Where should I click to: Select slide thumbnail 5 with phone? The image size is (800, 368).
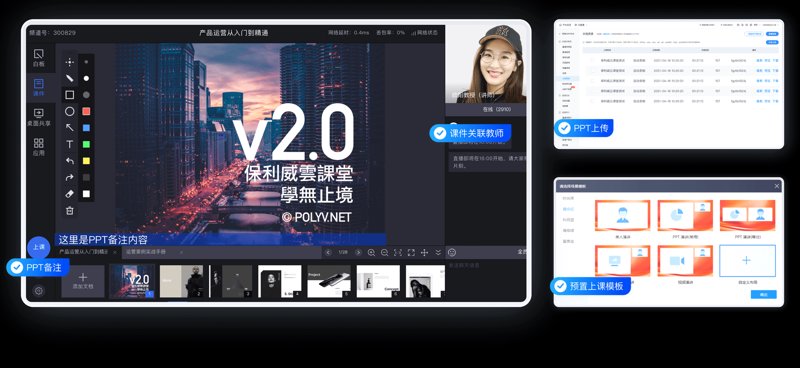329,281
